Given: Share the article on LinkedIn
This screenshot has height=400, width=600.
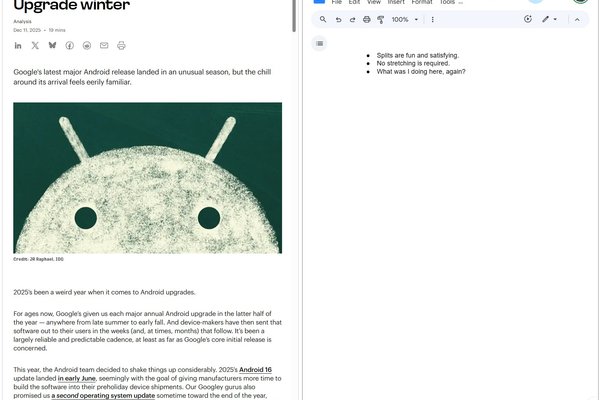Looking at the screenshot, I should (x=18, y=46).
